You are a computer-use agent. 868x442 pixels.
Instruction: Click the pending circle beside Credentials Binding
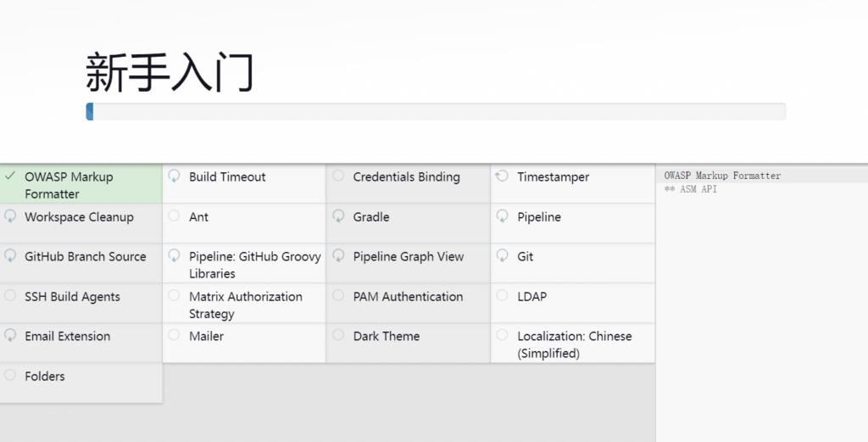(x=338, y=176)
